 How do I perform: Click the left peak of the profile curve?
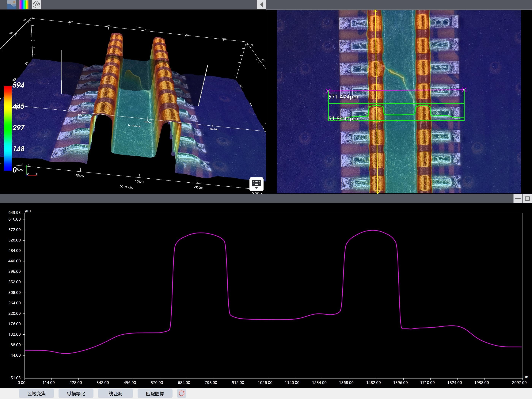(x=201, y=233)
